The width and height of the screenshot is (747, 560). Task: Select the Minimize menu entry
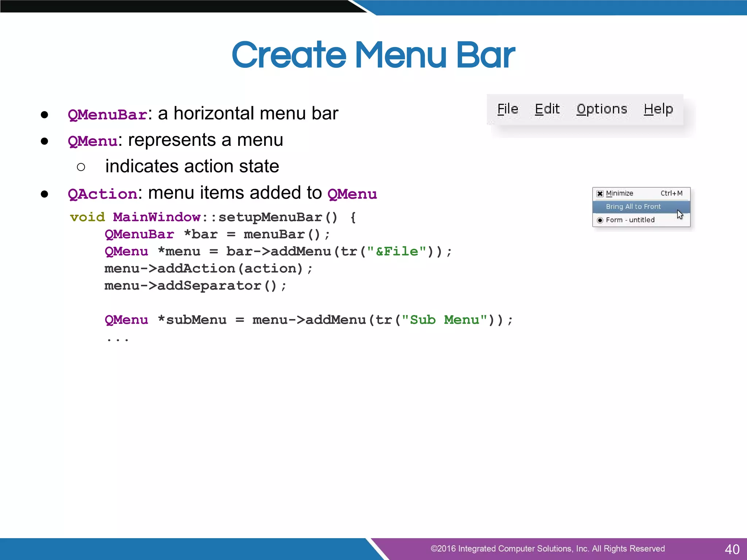[x=641, y=194]
